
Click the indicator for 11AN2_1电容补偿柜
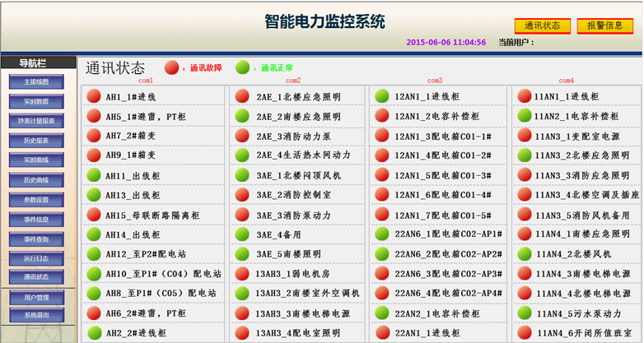coord(525,116)
